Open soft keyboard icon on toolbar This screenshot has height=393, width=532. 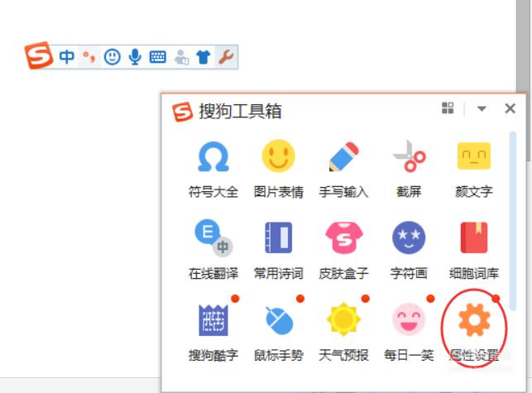(x=158, y=57)
